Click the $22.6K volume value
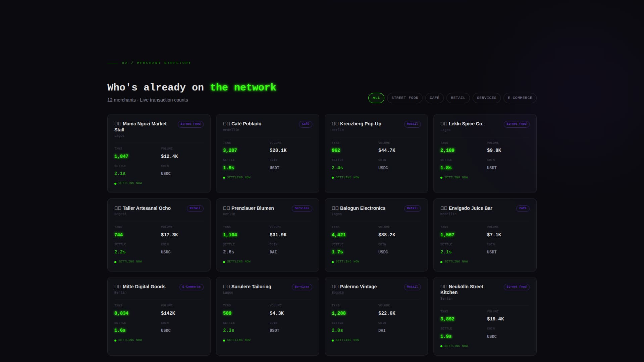The width and height of the screenshot is (644, 362). (387, 313)
